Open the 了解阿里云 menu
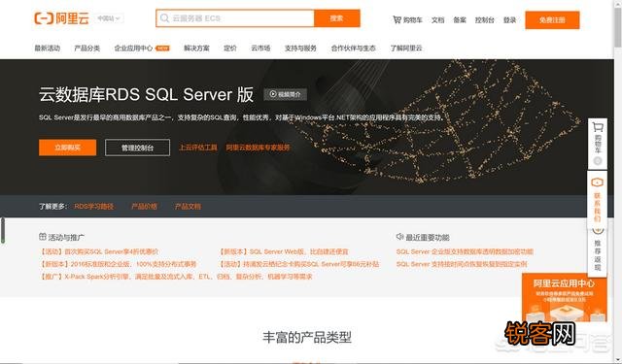The width and height of the screenshot is (622, 364). click(x=406, y=49)
